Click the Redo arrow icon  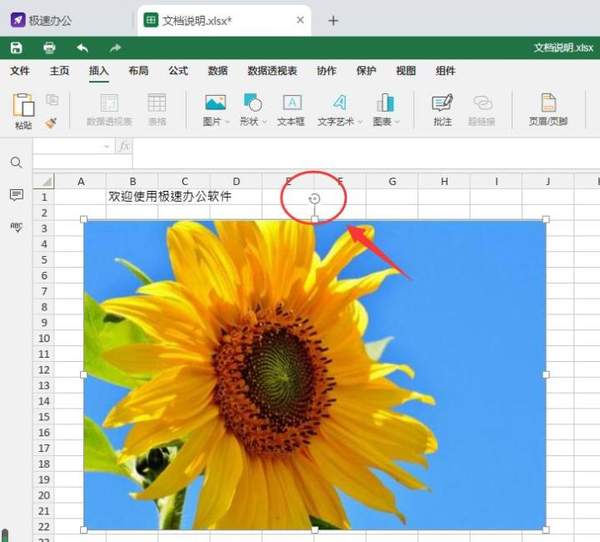[x=115, y=48]
